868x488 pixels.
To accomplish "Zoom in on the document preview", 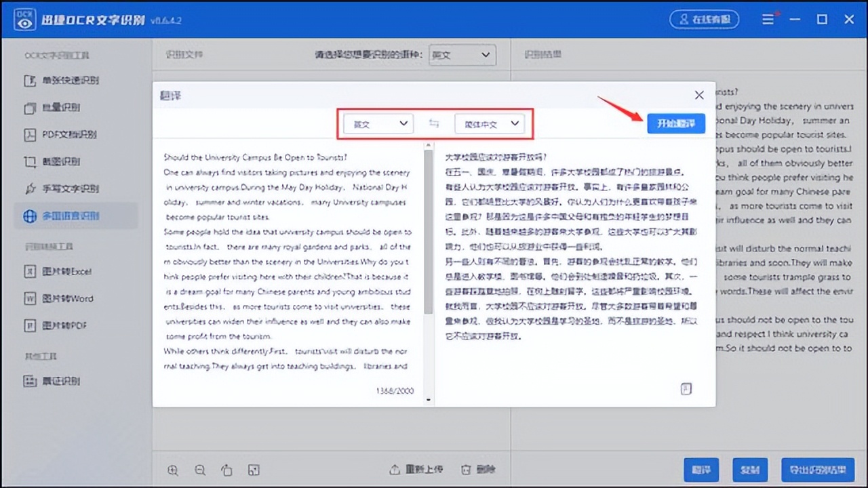I will [173, 470].
